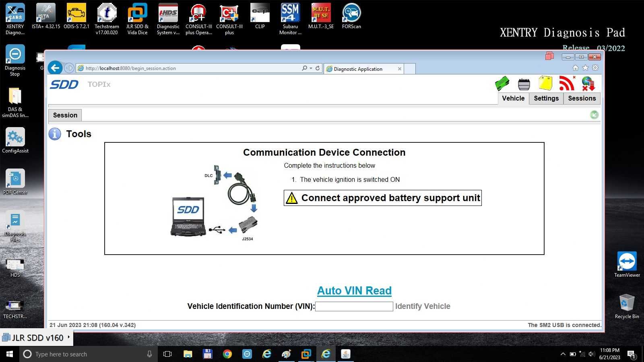Click the Java application taskbar icon
This screenshot has width=644, height=362.
coord(346,354)
